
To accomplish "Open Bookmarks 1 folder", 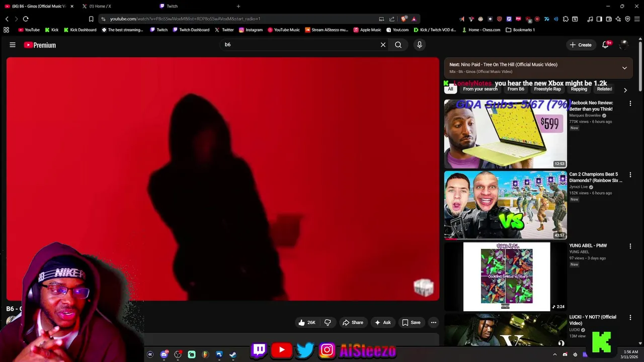I will pos(520,30).
